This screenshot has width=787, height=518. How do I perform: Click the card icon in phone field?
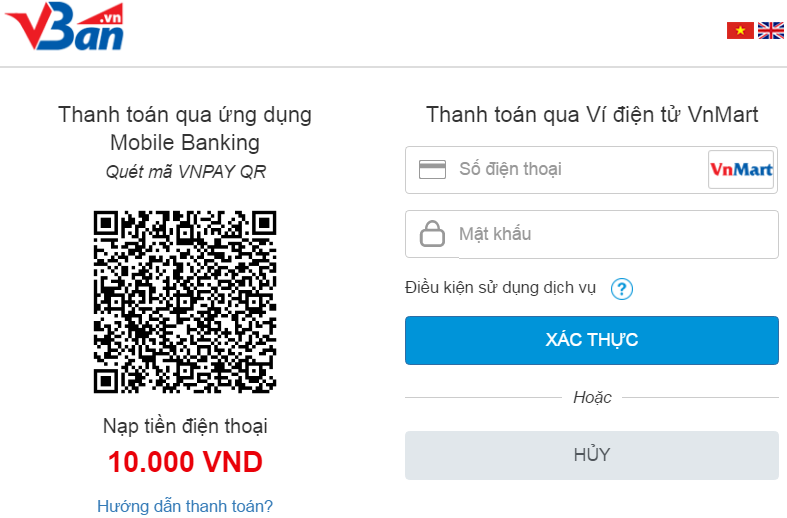432,170
